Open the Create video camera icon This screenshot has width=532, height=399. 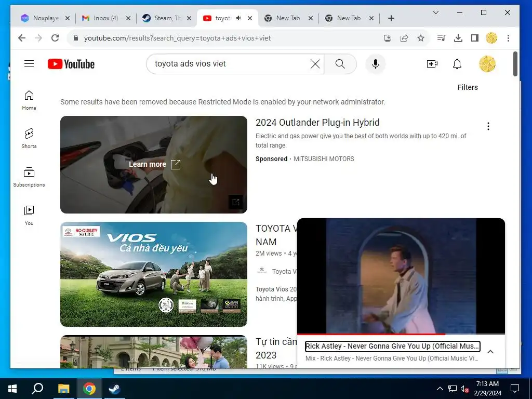(432, 64)
